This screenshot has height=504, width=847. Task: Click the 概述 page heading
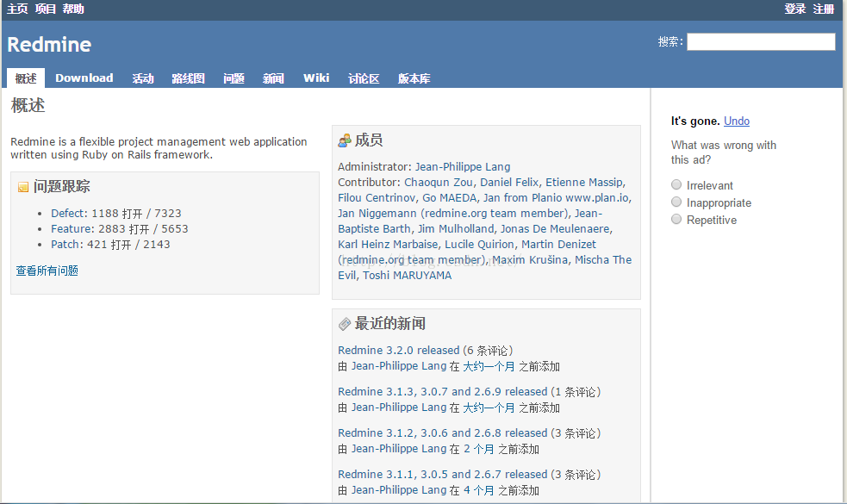[x=28, y=105]
